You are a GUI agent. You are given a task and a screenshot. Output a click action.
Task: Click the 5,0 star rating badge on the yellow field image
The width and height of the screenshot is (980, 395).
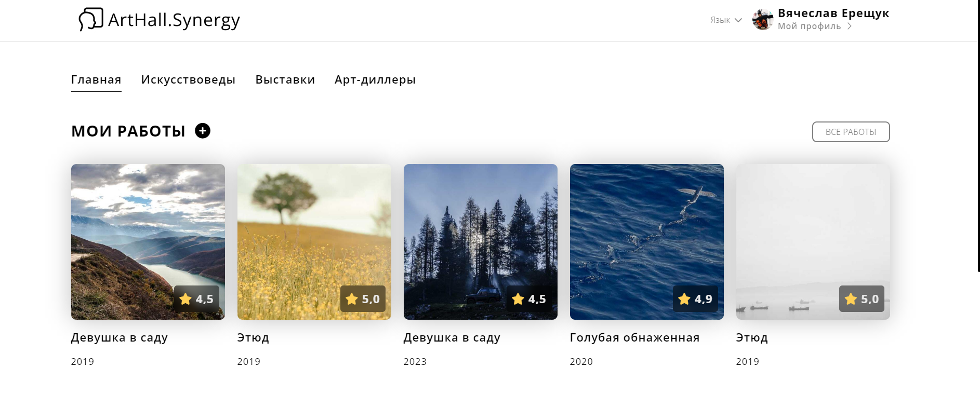click(363, 299)
